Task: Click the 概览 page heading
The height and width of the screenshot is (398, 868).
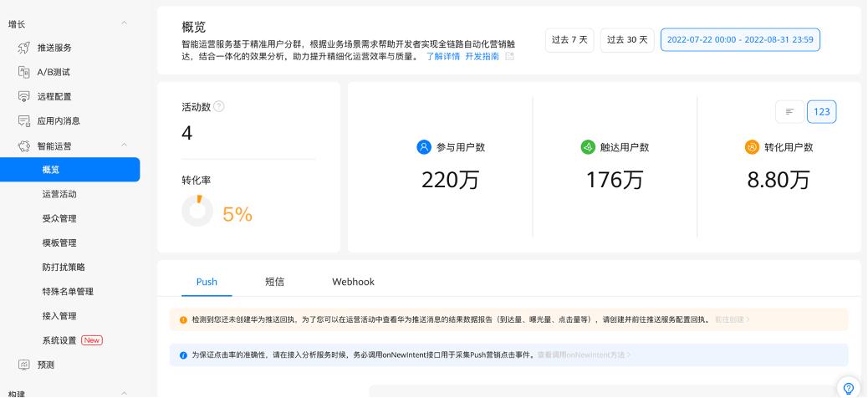Action: tap(194, 26)
